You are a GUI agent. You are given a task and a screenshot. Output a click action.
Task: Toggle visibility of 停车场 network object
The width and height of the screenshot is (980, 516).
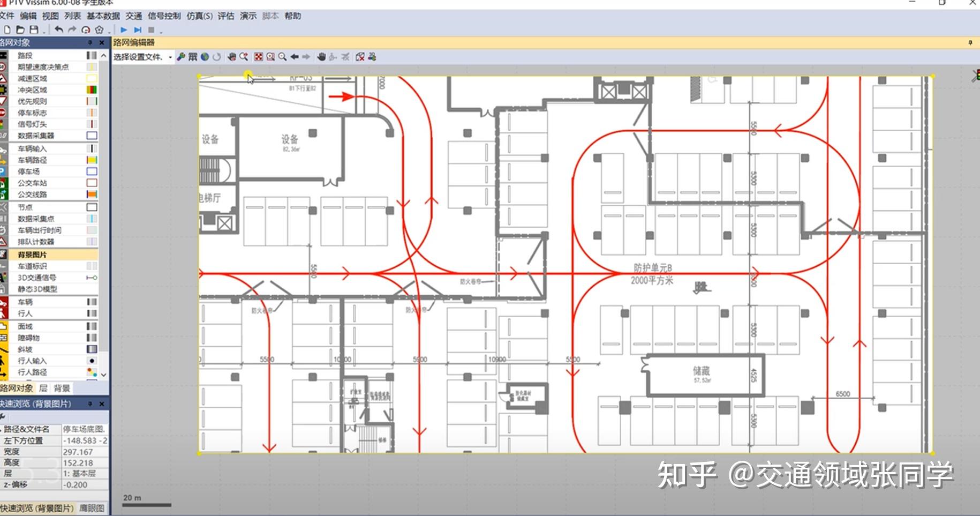coord(93,171)
